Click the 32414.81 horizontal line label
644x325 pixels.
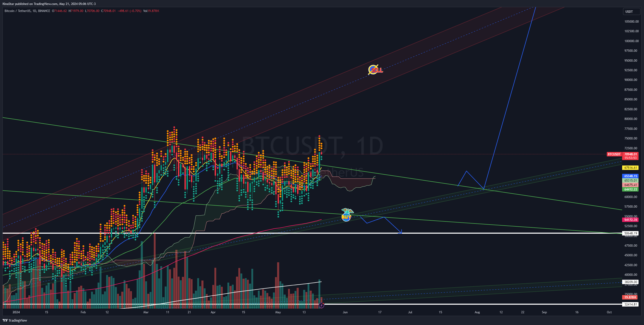tap(630, 304)
